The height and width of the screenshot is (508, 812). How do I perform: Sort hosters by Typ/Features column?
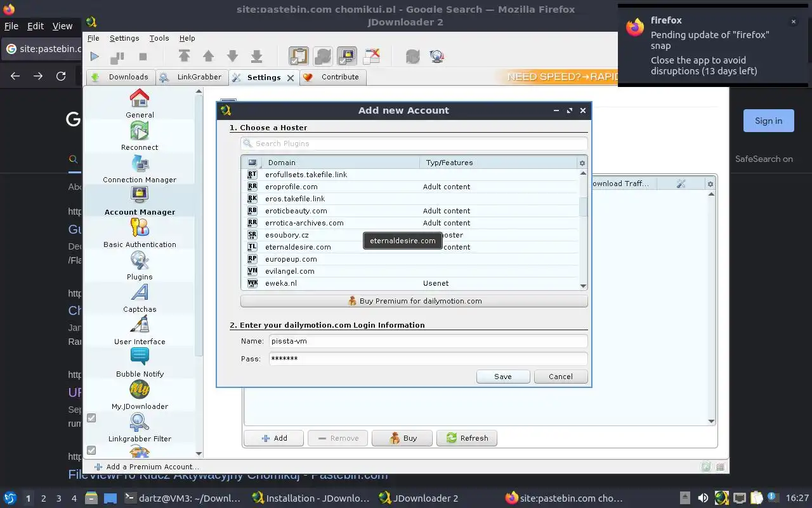[x=498, y=163]
